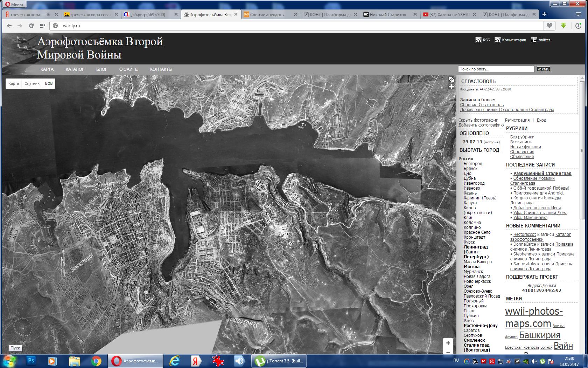The width and height of the screenshot is (588, 368).
Task: Open the КАТАЛОГ navigation item
Action: [x=75, y=69]
